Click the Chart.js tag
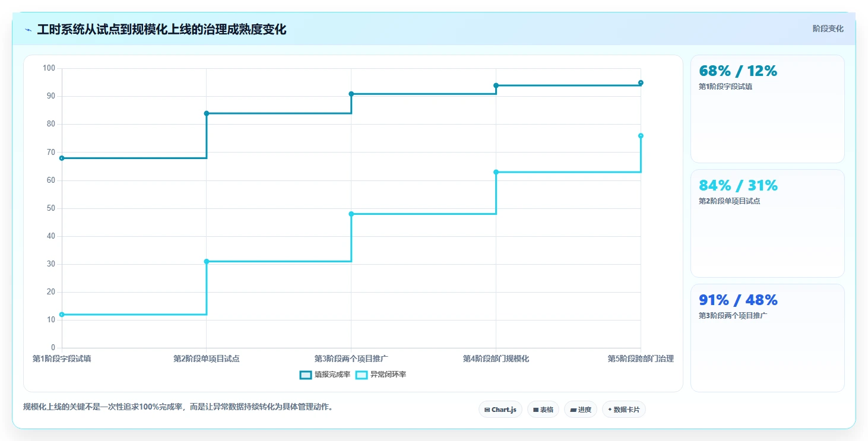This screenshot has height=441, width=868. point(500,410)
